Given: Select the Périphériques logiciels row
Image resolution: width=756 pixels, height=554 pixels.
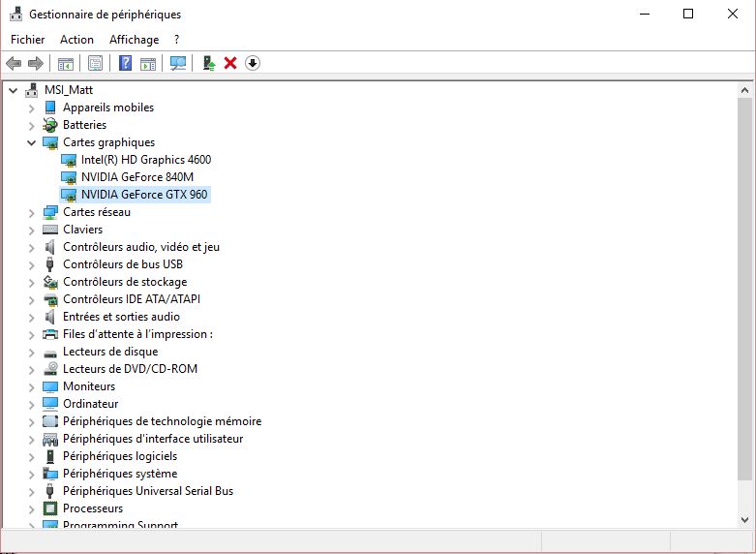Looking at the screenshot, I should pos(120,456).
